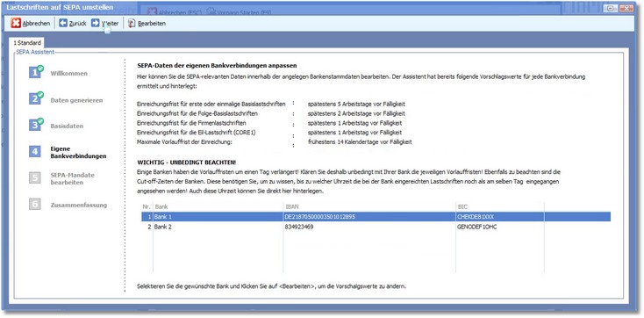
Task: Select step 2 Daten generieren number icon
Action: tap(35, 98)
